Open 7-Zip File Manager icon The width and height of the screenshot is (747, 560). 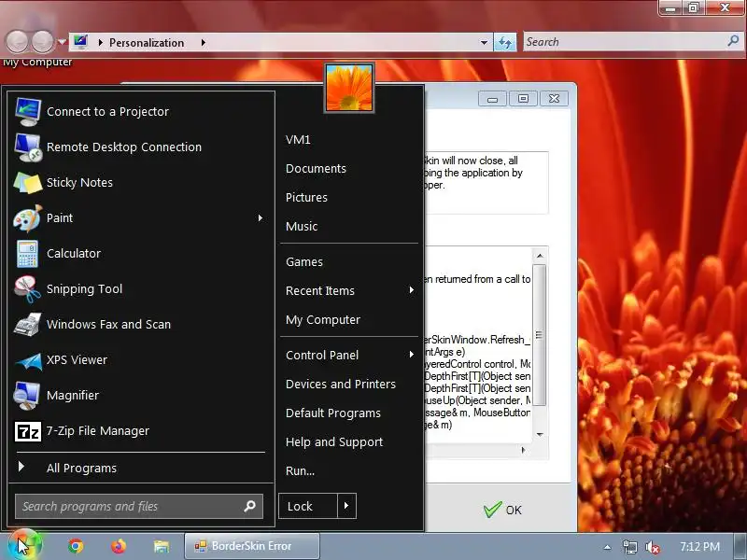pyautogui.click(x=28, y=431)
